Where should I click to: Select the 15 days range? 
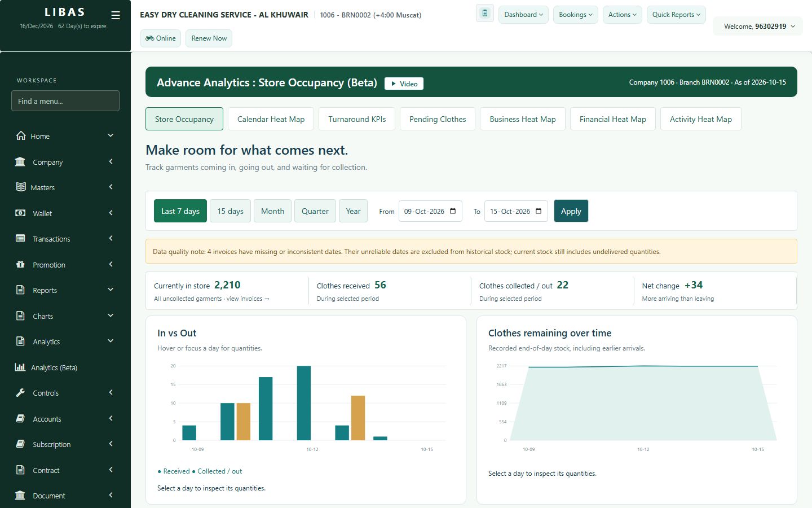coord(230,211)
